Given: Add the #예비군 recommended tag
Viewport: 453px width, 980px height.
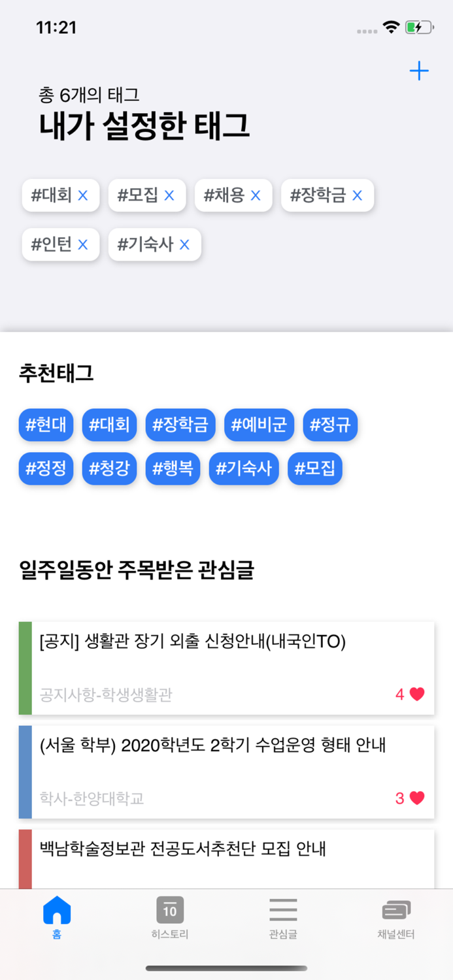Looking at the screenshot, I should tap(259, 425).
